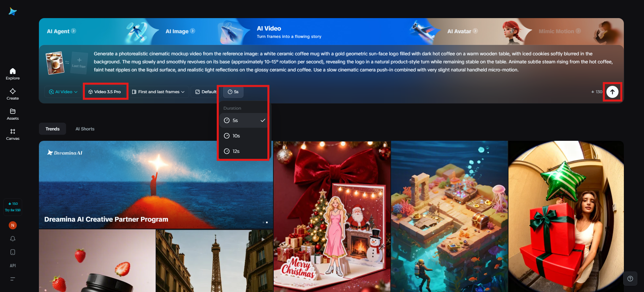Viewport: 644px width, 292px height.
Task: Select the 5s duration option
Action: click(x=244, y=120)
